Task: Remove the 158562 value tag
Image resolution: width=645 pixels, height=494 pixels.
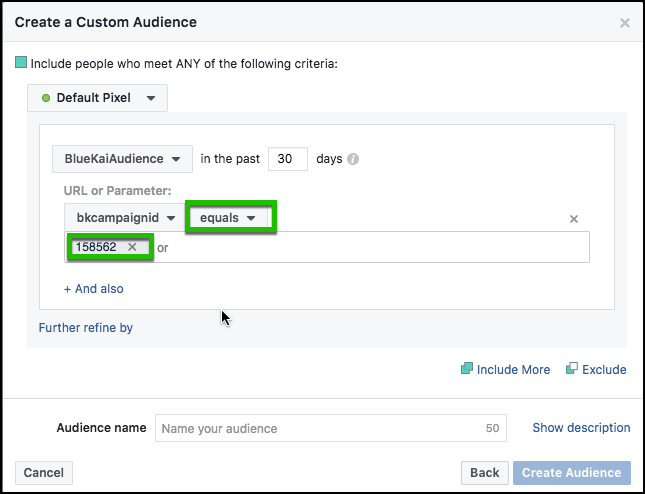Action: point(132,247)
